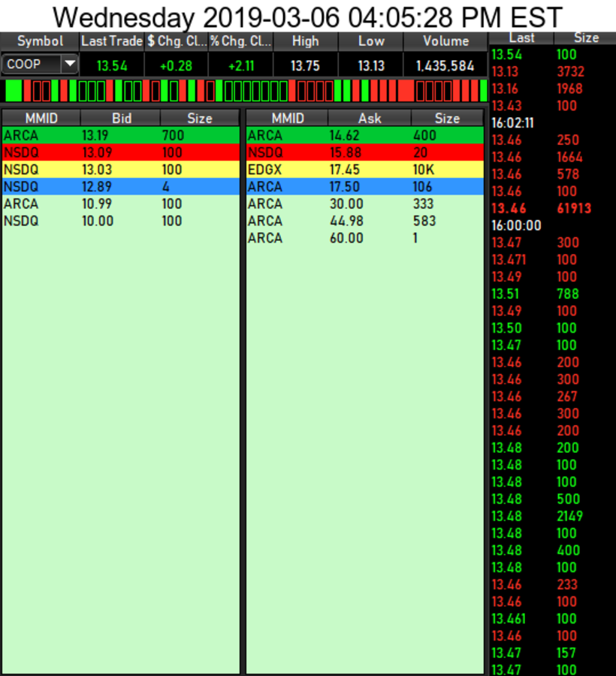
Task: Click the COOP symbol input field
Action: pyautogui.click(x=32, y=65)
